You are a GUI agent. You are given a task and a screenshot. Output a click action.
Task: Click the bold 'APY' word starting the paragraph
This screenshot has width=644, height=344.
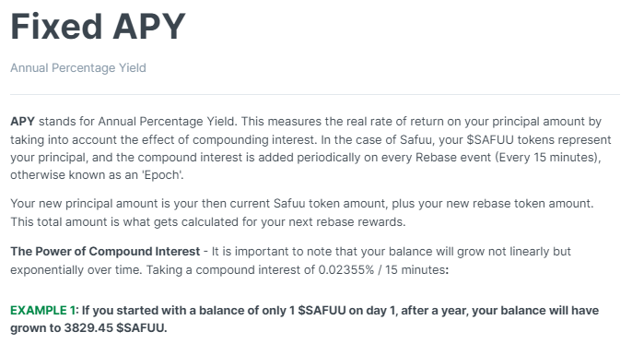tap(23, 122)
